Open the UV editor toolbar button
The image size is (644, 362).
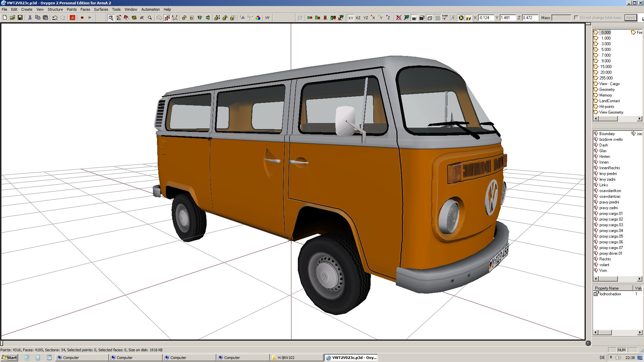pyautogui.click(x=267, y=18)
